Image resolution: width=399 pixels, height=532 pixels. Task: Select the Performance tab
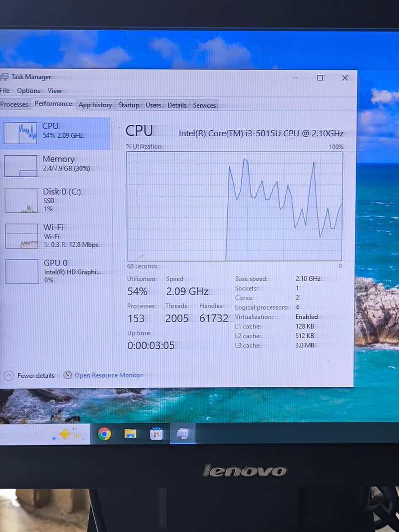[x=53, y=104]
